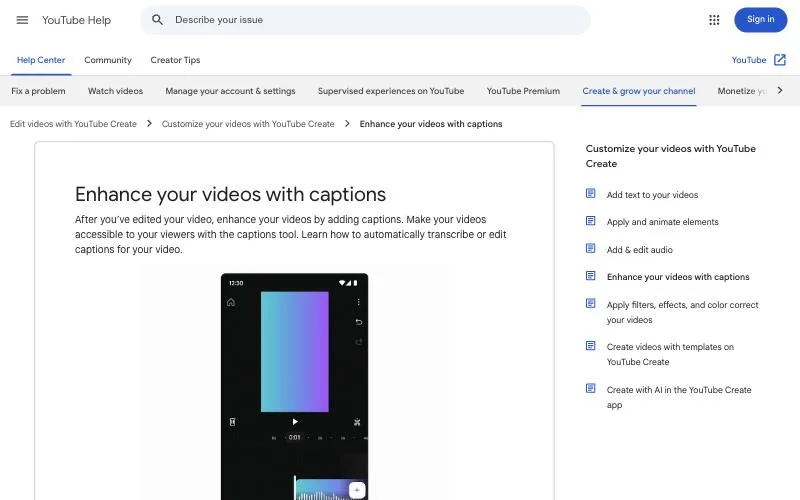Click home icon in phone mockup

pos(231,302)
